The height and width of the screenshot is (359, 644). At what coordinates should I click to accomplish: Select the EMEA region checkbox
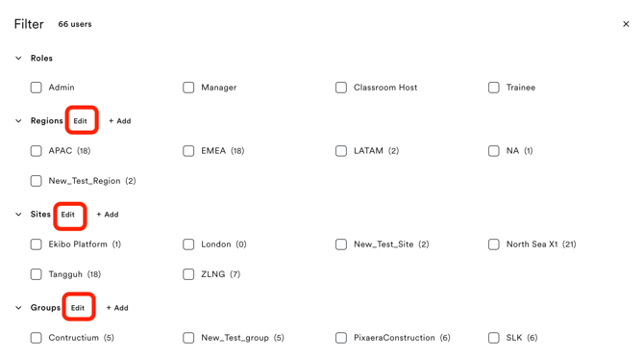(188, 151)
